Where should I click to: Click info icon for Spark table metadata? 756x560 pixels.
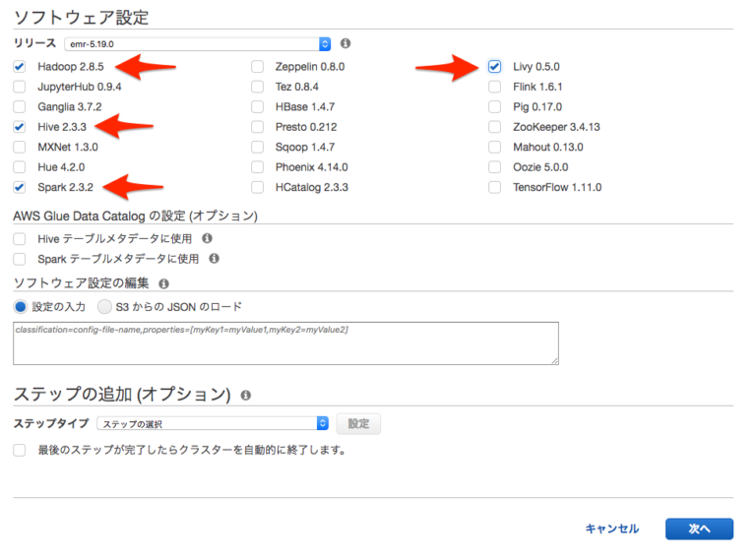point(214,258)
